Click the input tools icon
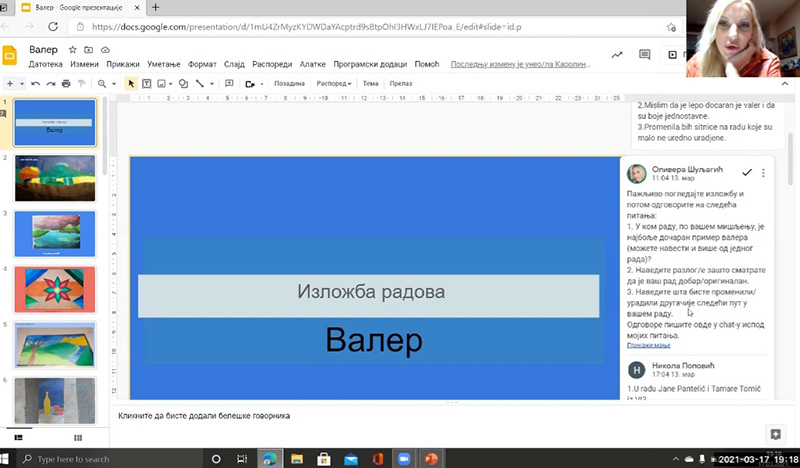 [250, 84]
